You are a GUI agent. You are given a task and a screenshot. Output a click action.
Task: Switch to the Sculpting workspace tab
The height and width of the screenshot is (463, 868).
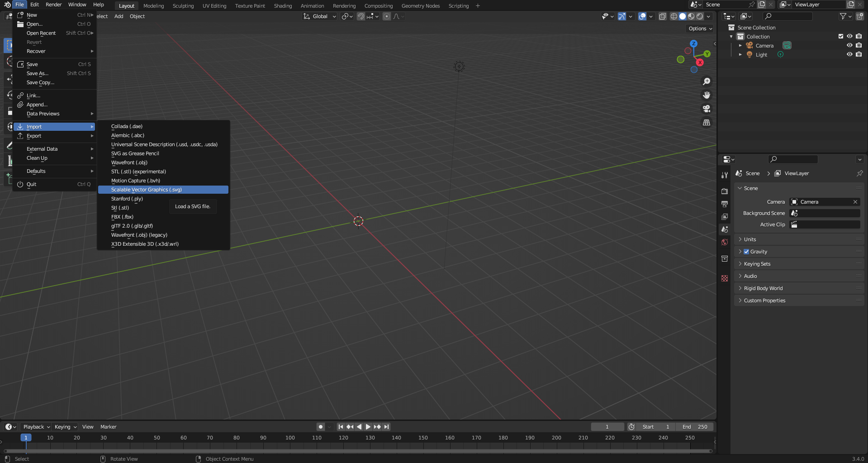coord(183,6)
